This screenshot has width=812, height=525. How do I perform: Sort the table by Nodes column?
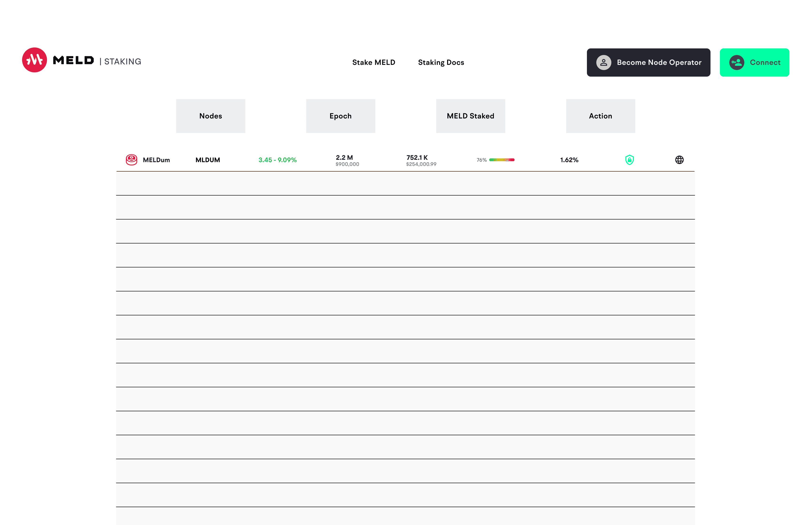tap(210, 116)
